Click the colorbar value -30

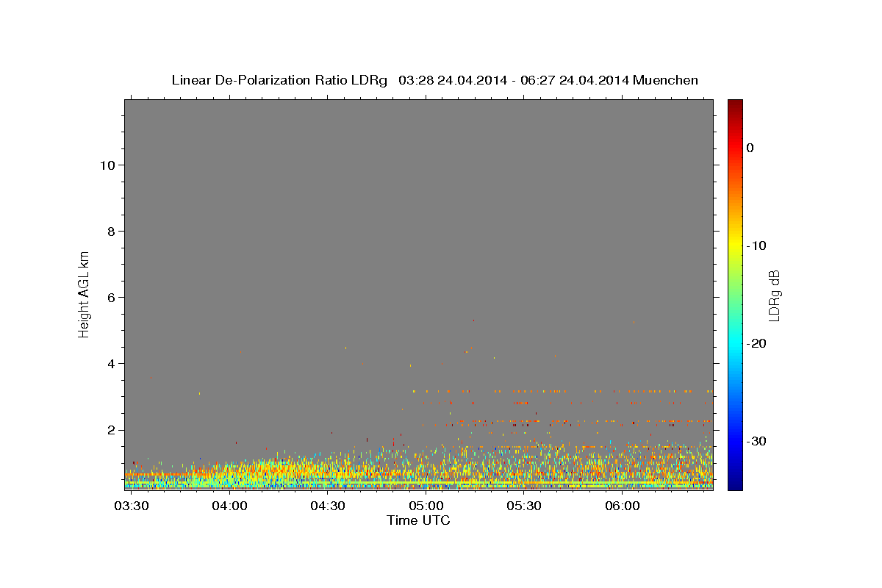tap(756, 441)
